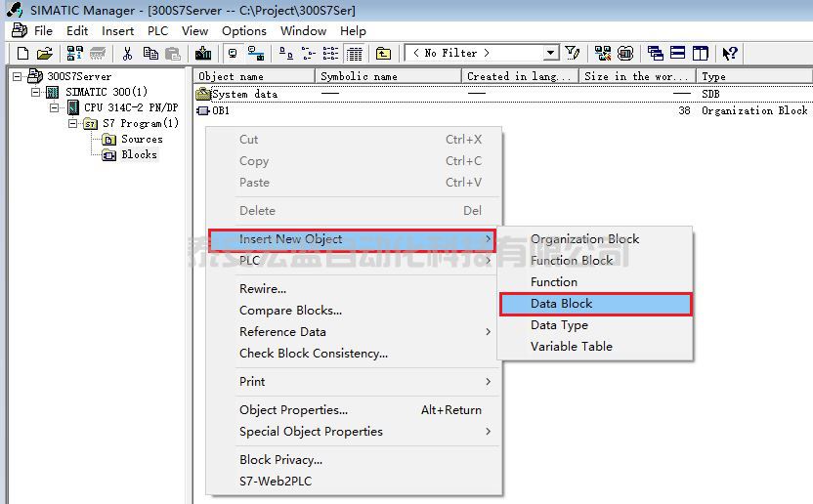Click the context Help arrow-question icon

pos(729,54)
